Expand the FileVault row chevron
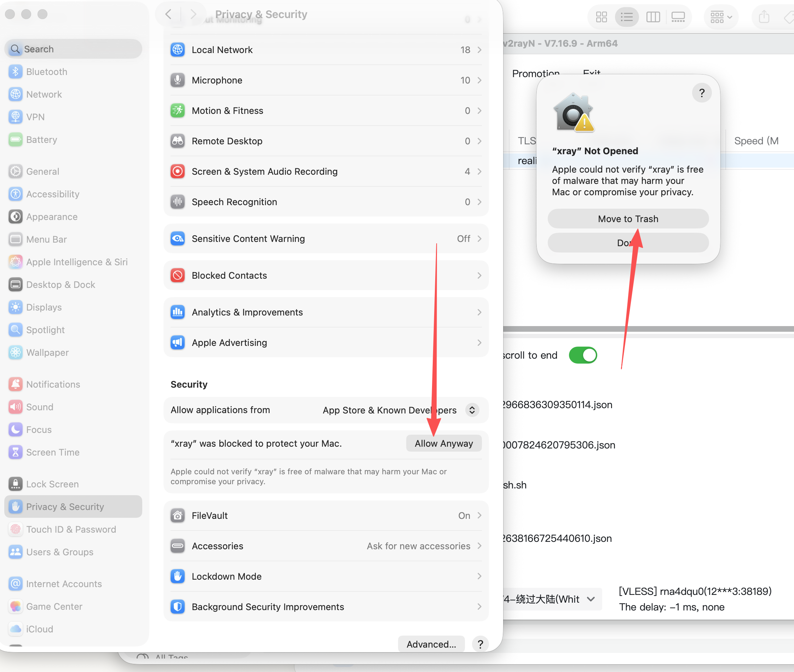This screenshot has height=672, width=794. (x=479, y=515)
